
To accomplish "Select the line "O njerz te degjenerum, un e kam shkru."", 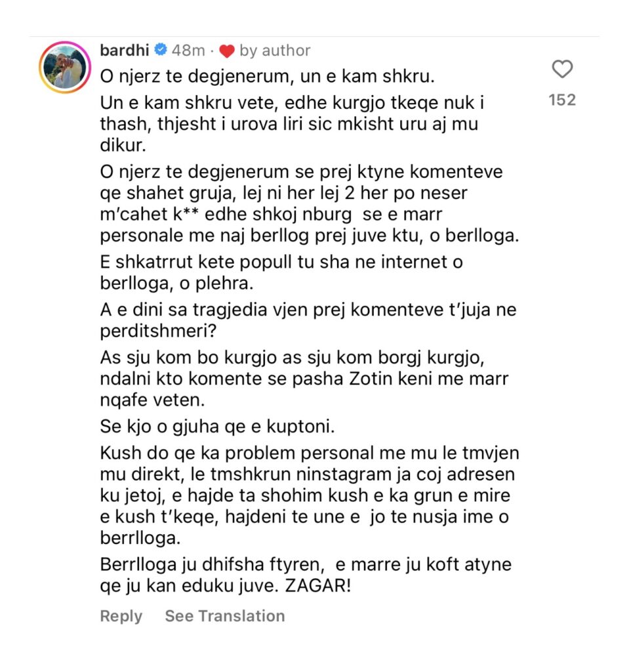I will [268, 76].
